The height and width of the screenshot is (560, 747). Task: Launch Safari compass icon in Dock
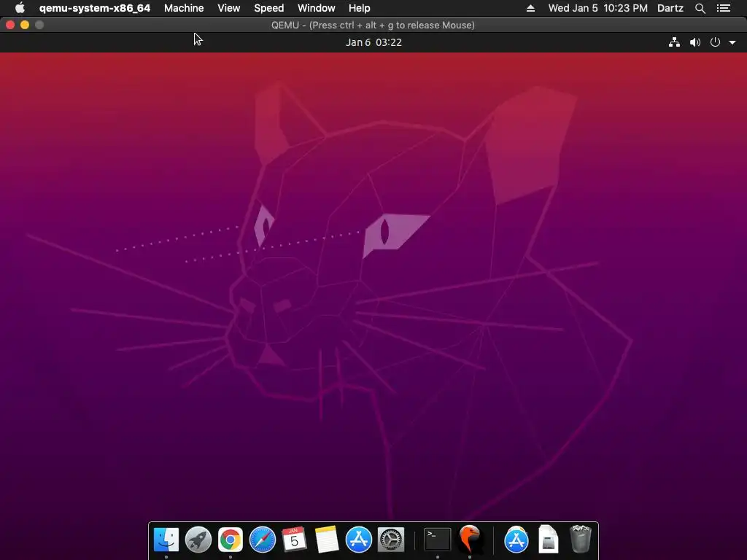pyautogui.click(x=263, y=540)
